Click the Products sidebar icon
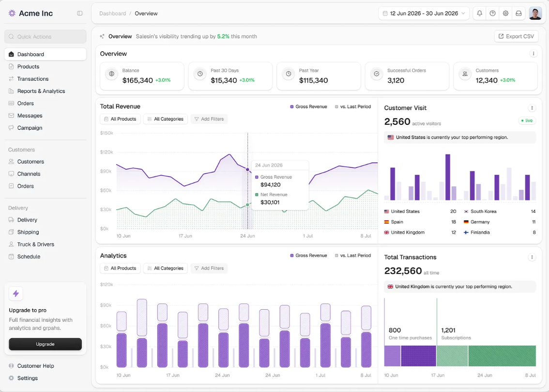The image size is (549, 392). [11, 66]
